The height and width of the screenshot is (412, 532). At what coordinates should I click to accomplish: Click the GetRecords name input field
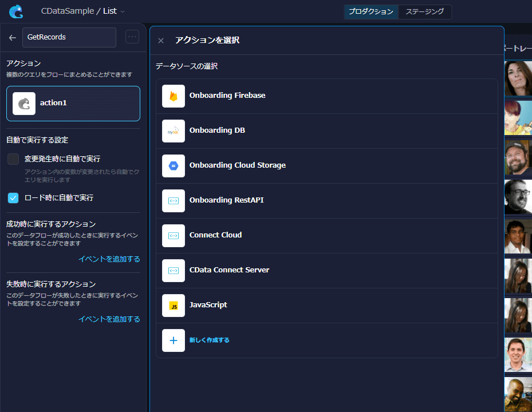pos(69,37)
